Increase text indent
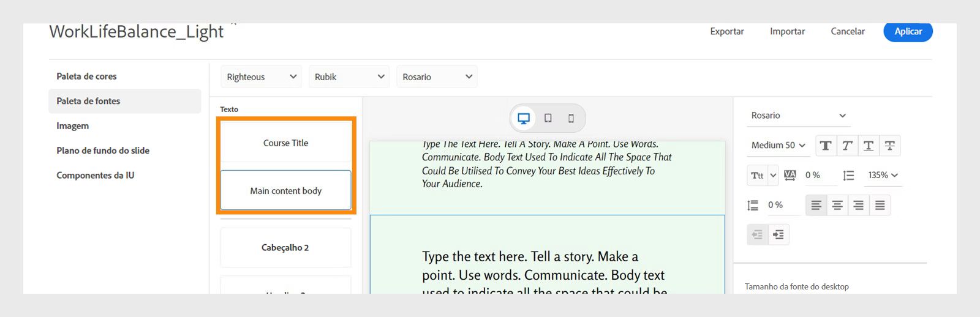This screenshot has height=317, width=980. point(778,235)
